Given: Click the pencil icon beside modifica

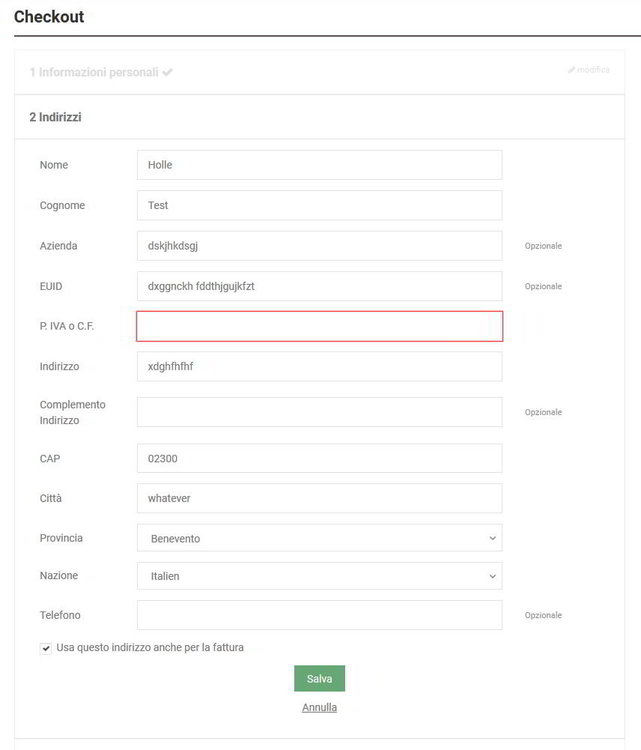Looking at the screenshot, I should [x=571, y=70].
